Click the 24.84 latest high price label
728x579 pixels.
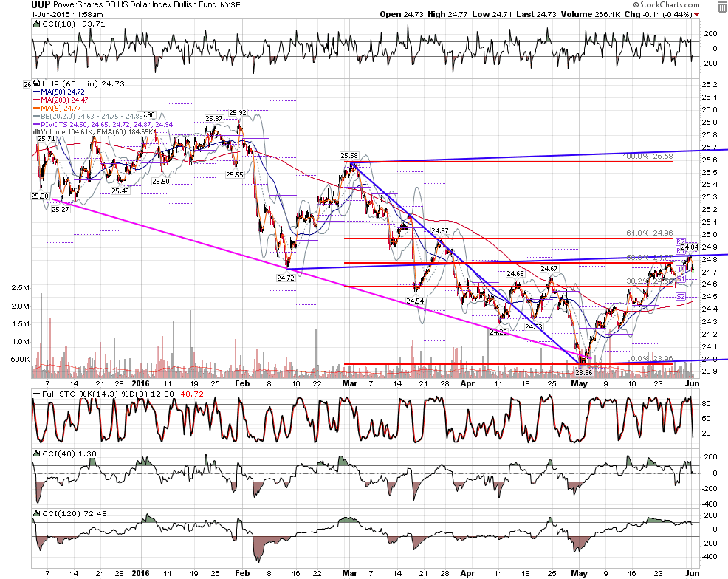pyautogui.click(x=690, y=247)
